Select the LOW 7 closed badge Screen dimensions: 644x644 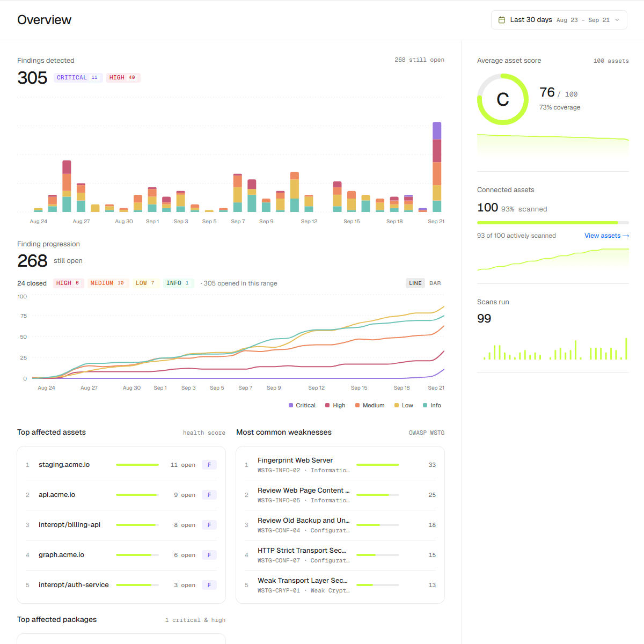(146, 283)
